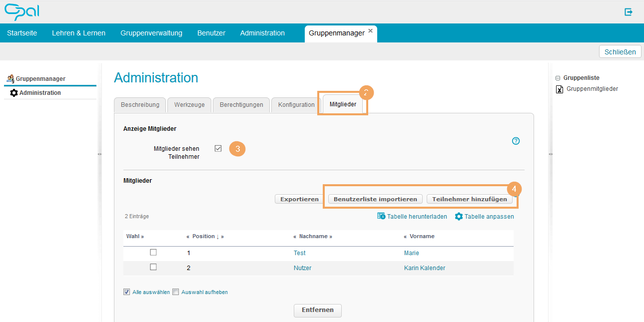644x322 pixels.
Task: Open Lehren & Lernen menu item
Action: [78, 33]
